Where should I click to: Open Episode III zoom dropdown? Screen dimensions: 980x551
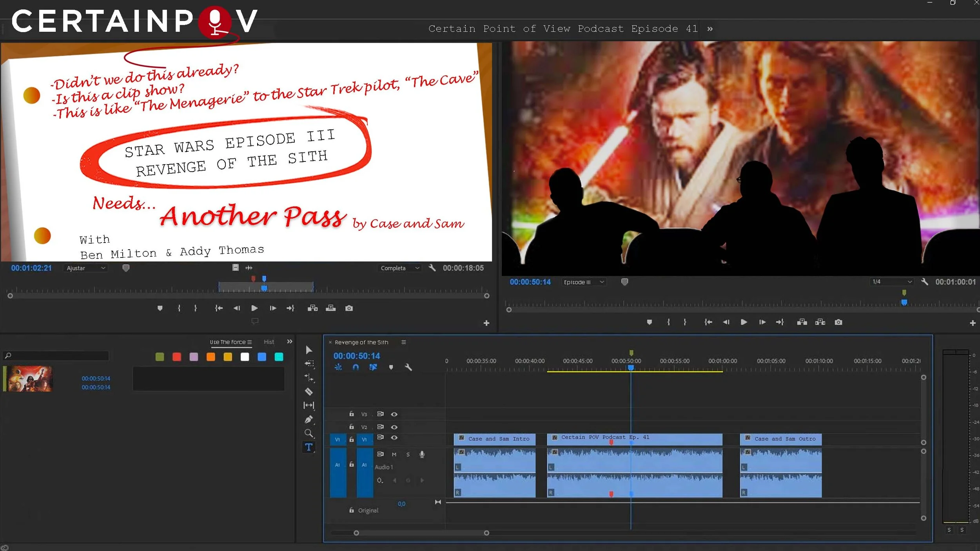pos(584,282)
